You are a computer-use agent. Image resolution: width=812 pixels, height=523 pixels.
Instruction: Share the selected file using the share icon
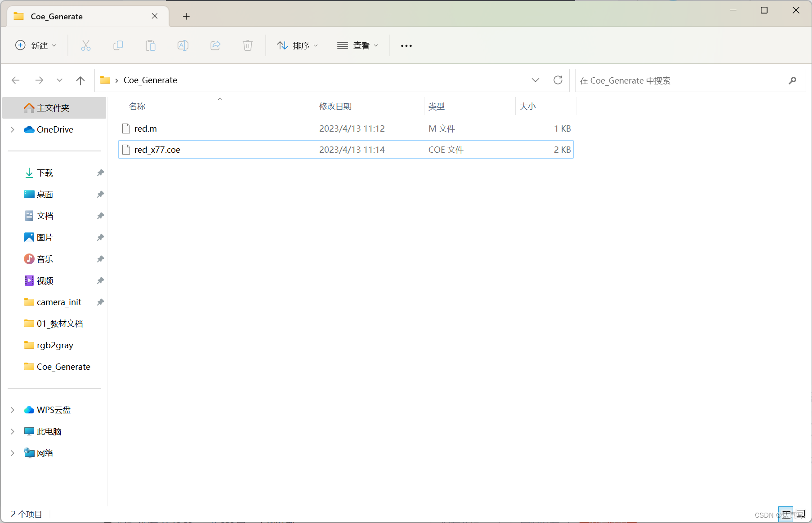pyautogui.click(x=215, y=45)
